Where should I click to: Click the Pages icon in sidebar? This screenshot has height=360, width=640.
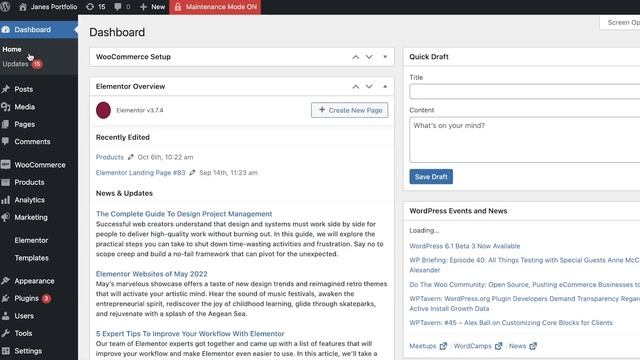pos(6,124)
